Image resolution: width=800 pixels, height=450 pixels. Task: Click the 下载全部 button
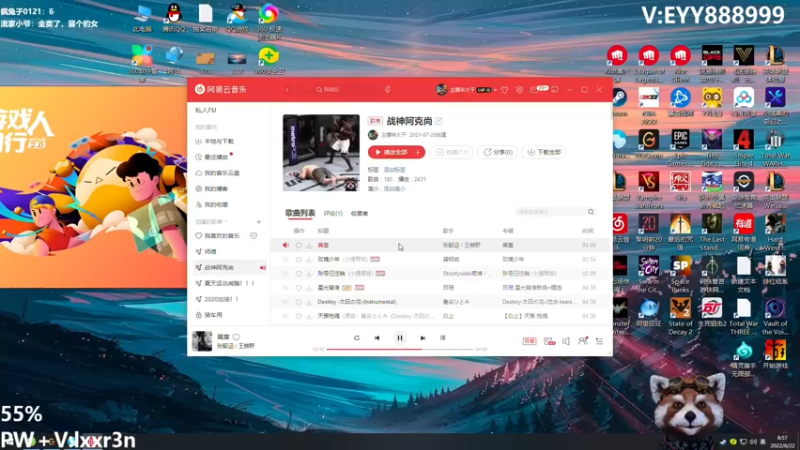(x=543, y=152)
